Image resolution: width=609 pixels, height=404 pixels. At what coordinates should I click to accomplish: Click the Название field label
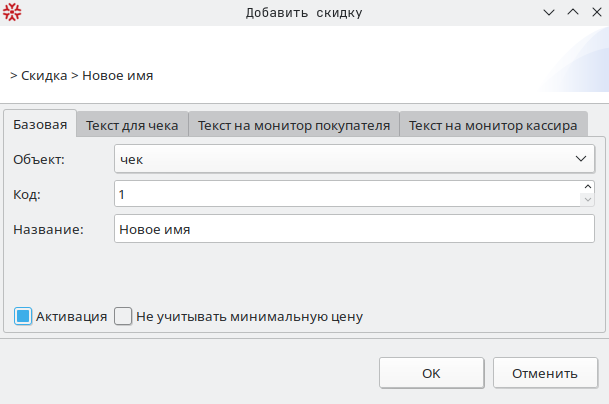47,228
